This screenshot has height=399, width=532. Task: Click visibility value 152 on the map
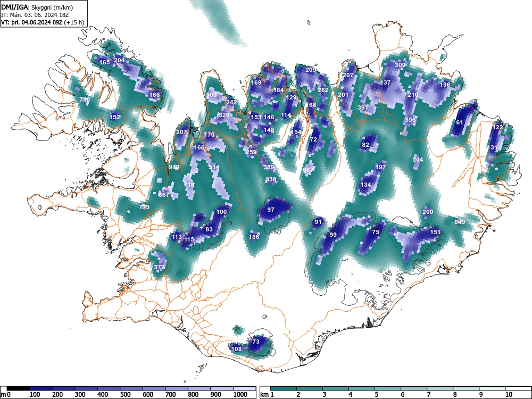(115, 117)
